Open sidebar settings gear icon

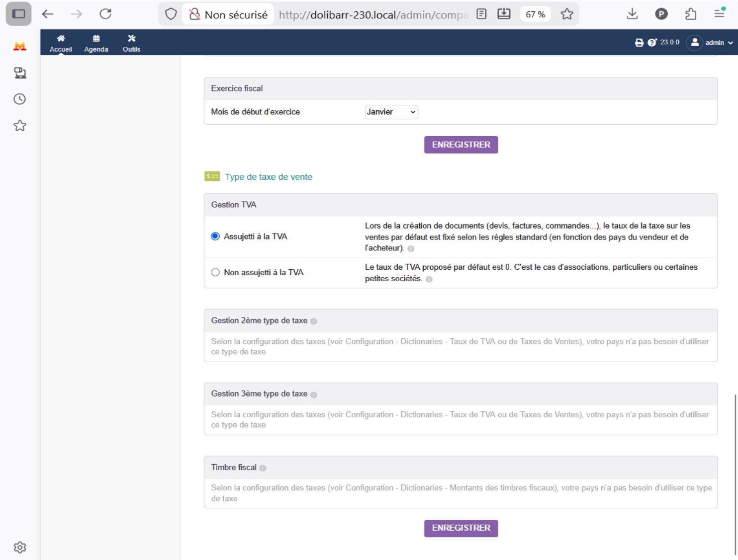[x=19, y=547]
